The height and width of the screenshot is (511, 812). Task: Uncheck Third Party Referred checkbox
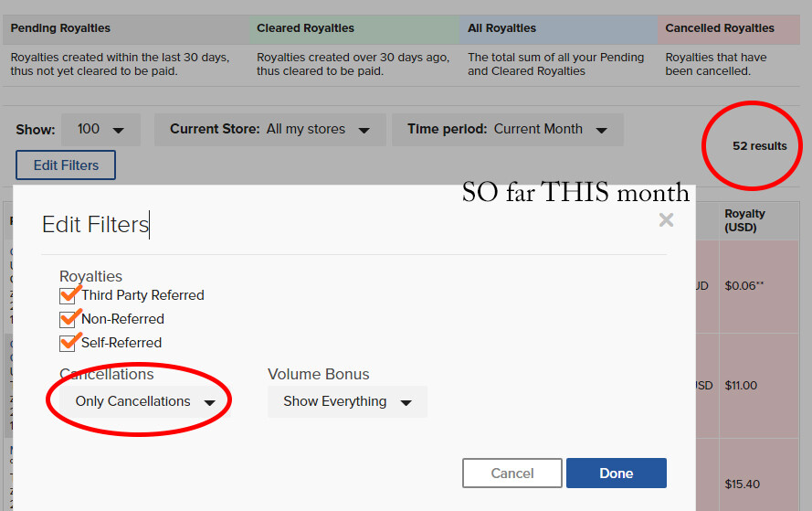tap(68, 295)
